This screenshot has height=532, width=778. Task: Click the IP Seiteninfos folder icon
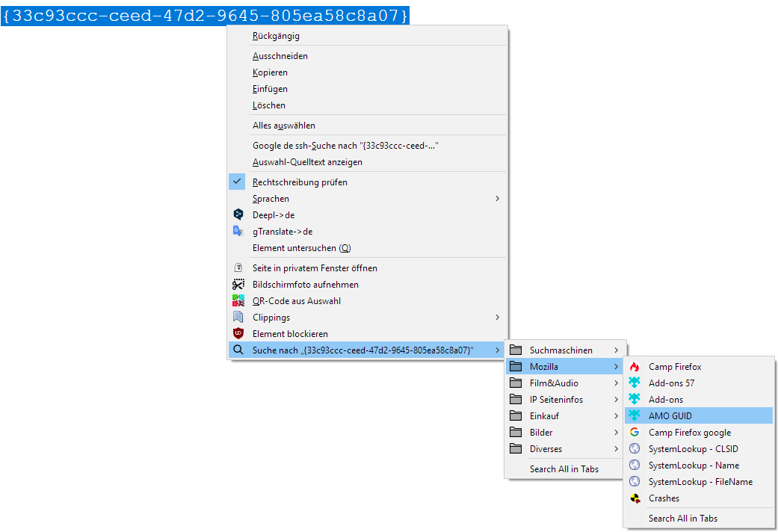(516, 399)
